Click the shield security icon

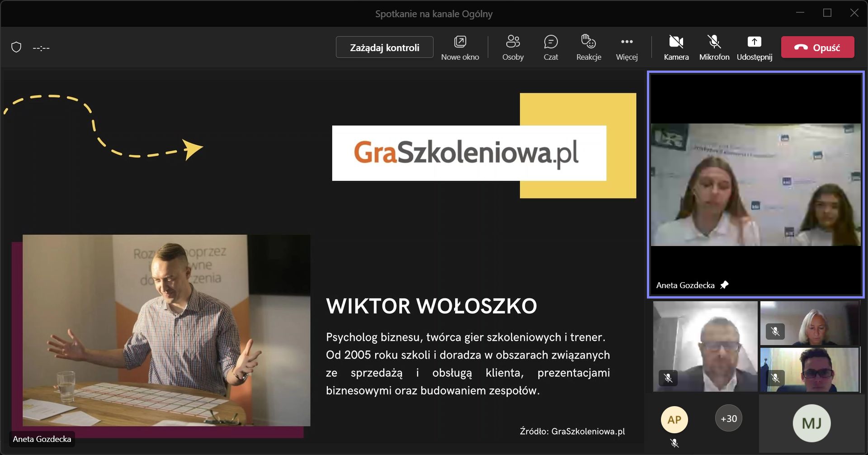click(16, 47)
